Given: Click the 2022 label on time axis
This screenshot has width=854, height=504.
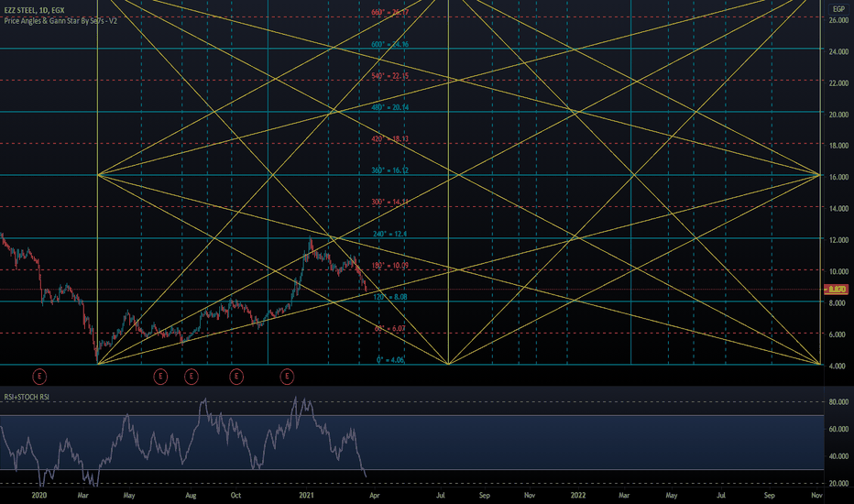Looking at the screenshot, I should pos(578,495).
